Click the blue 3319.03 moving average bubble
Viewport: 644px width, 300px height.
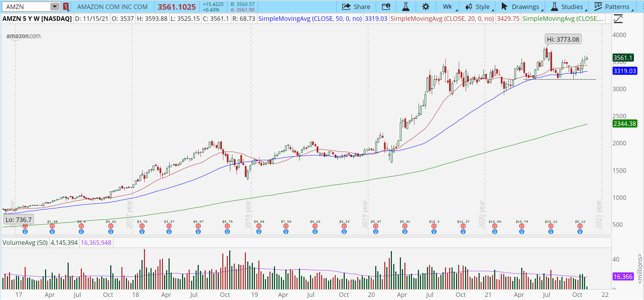625,71
